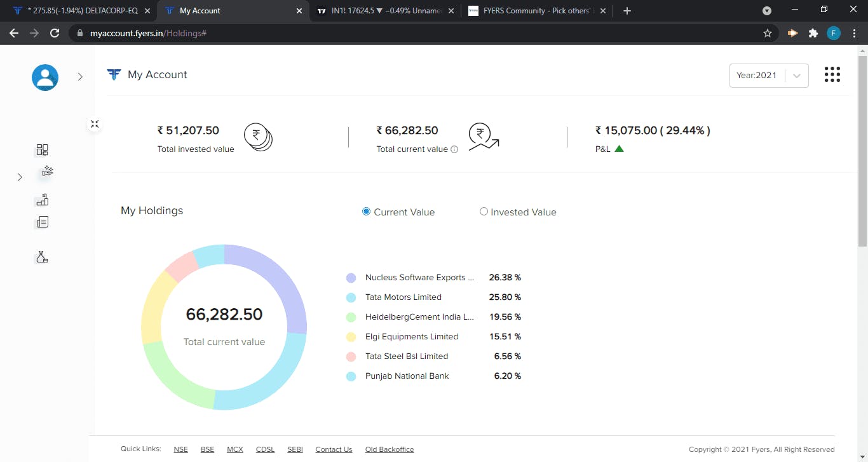Open the dashboard icon in sidebar
868x462 pixels.
(x=43, y=150)
